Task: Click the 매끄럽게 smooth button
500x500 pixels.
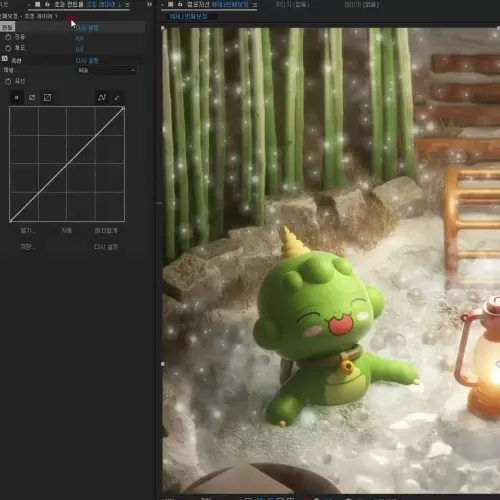Action: pos(106,231)
